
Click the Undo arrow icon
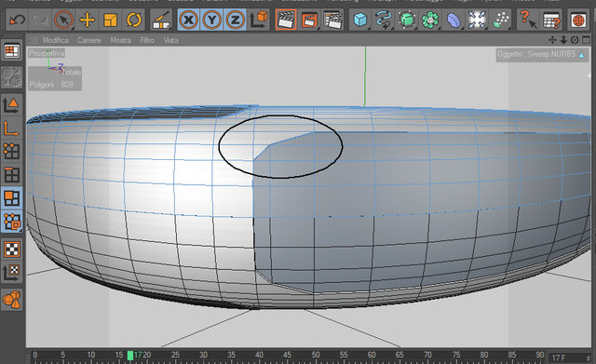(17, 19)
